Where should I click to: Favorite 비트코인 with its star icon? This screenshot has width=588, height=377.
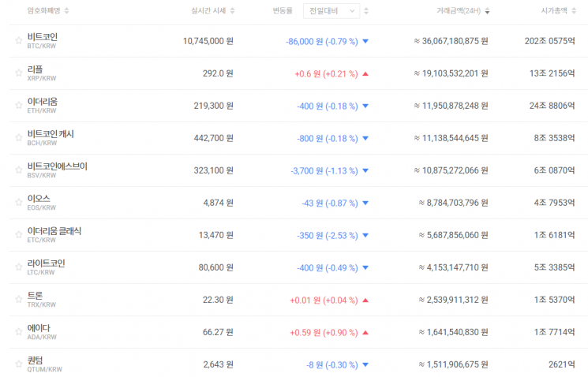pyautogui.click(x=19, y=40)
